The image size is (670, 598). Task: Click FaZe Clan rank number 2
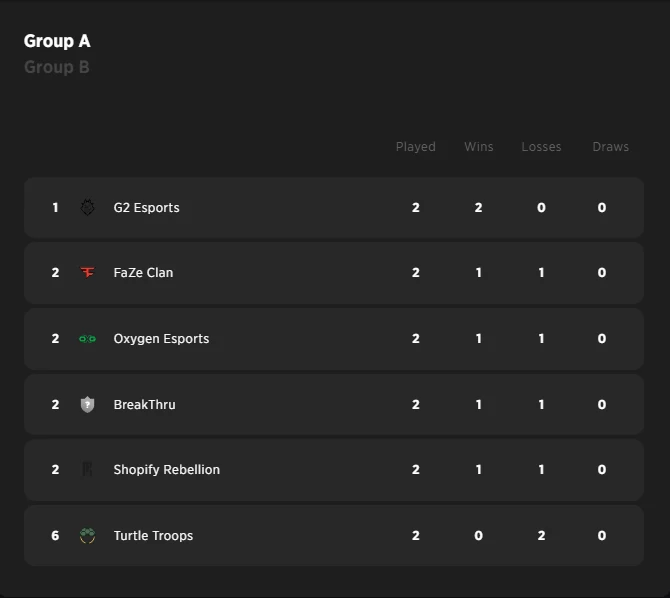tap(55, 273)
